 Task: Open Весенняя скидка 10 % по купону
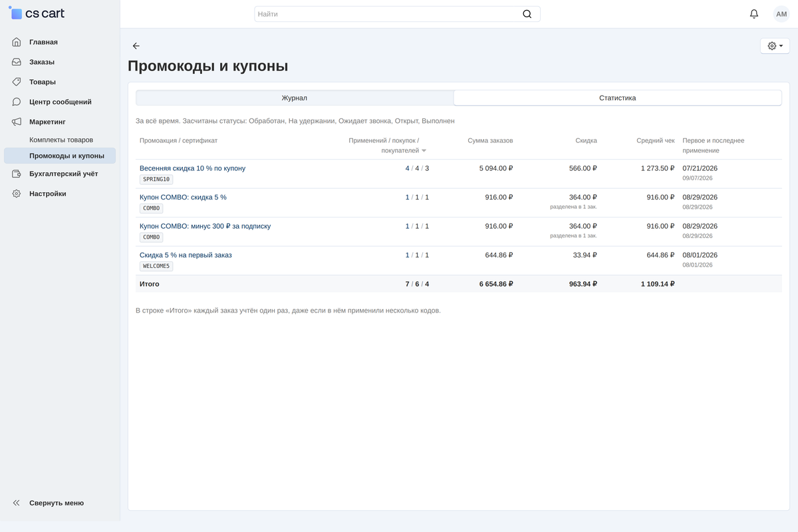tap(192, 168)
